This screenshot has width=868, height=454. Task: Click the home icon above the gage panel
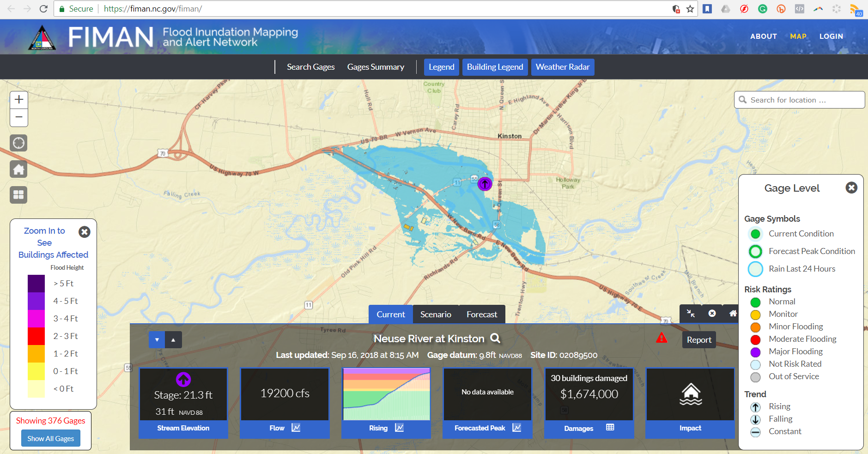[x=733, y=314]
